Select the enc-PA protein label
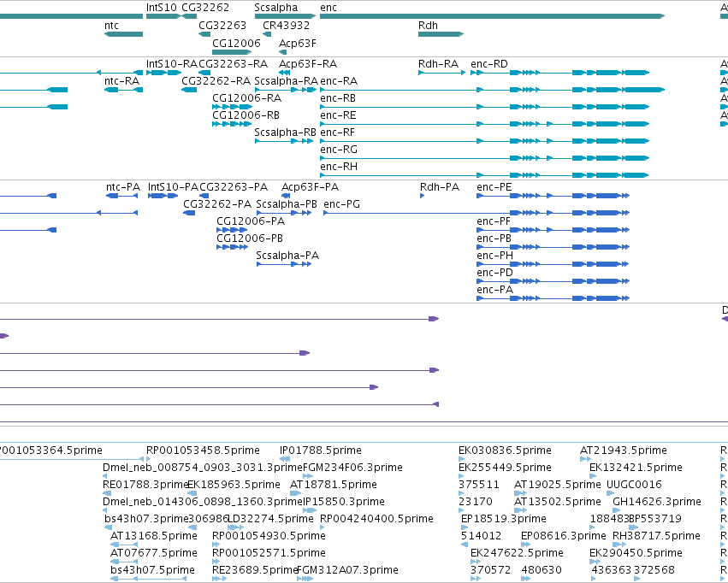Screen dimensions: 728x583 [x=495, y=291]
